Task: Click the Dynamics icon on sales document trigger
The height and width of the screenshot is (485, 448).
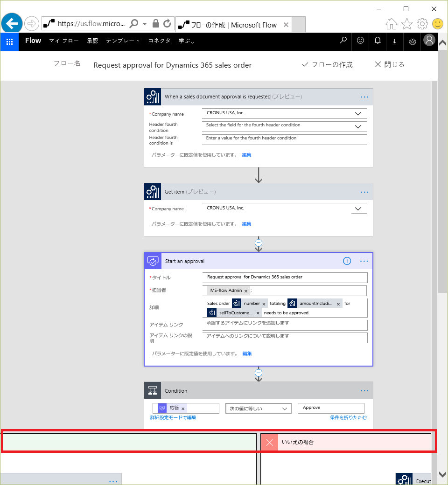Action: pyautogui.click(x=153, y=97)
